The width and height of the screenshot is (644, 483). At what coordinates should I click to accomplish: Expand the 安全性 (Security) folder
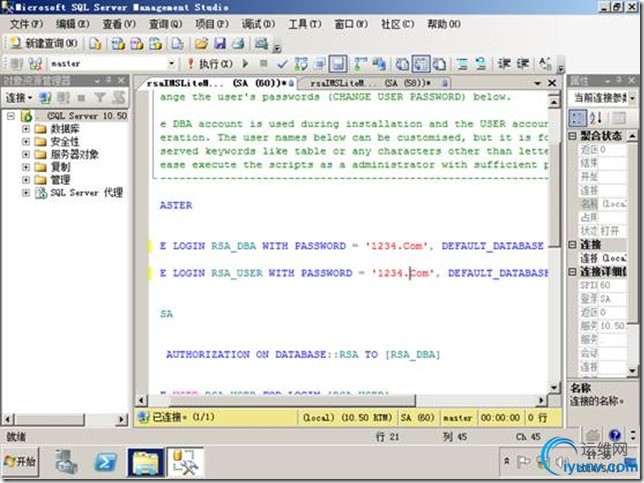[x=25, y=142]
